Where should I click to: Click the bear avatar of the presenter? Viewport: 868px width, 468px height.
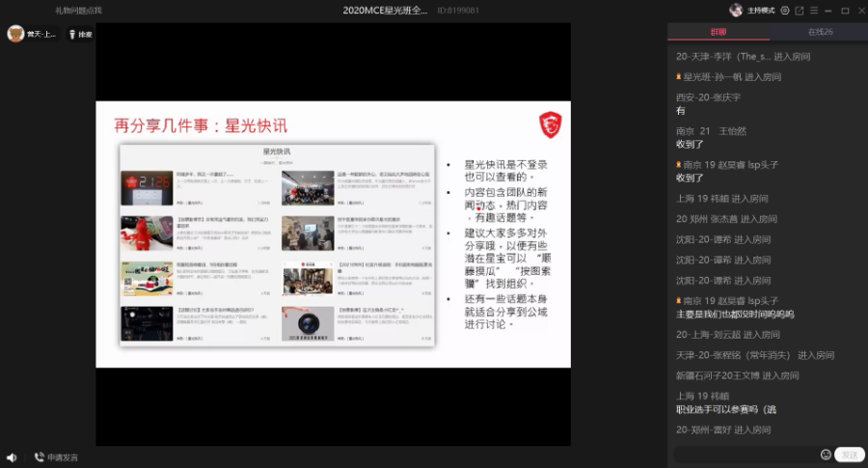(x=15, y=35)
